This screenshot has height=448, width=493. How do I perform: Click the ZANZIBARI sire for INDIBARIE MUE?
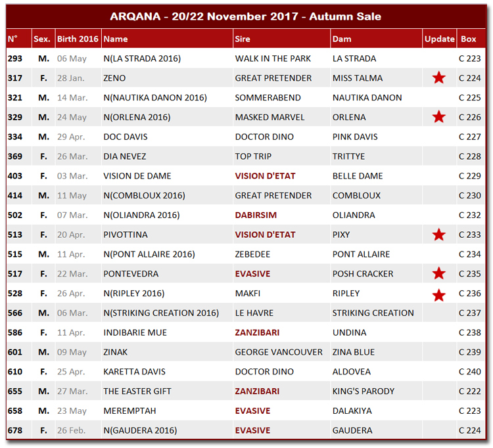point(257,332)
